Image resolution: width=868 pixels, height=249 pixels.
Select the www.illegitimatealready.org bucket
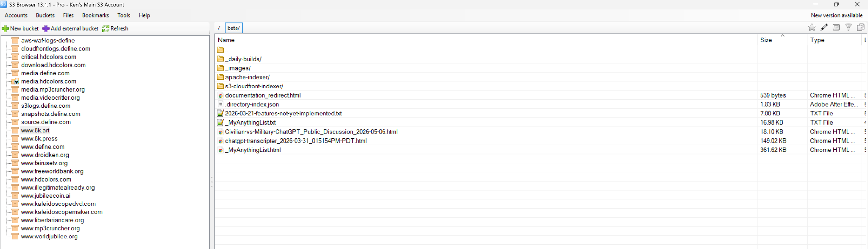pos(58,187)
